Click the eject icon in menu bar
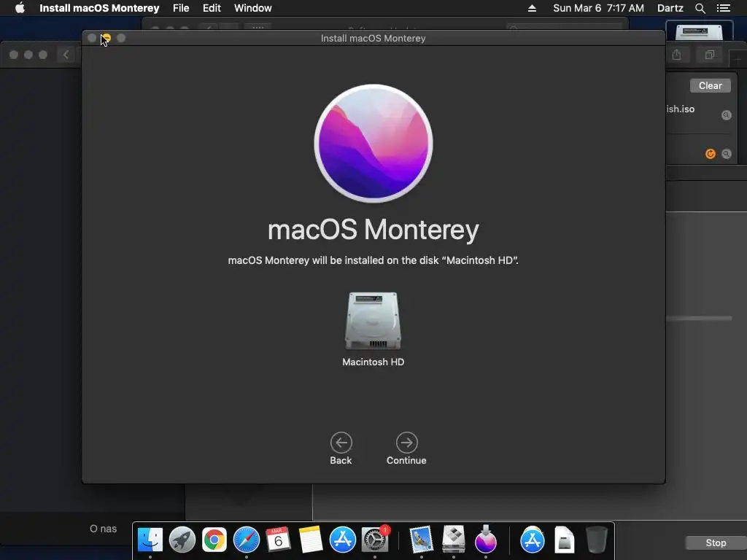 [532, 8]
